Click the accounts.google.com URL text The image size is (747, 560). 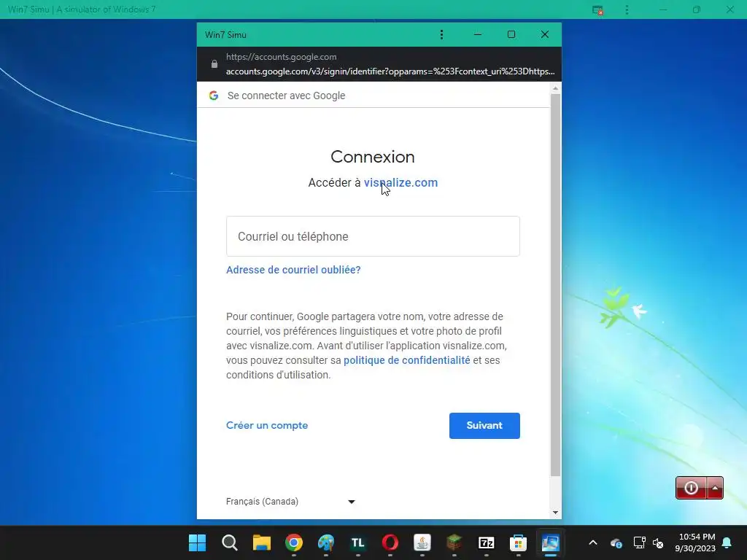coord(390,71)
